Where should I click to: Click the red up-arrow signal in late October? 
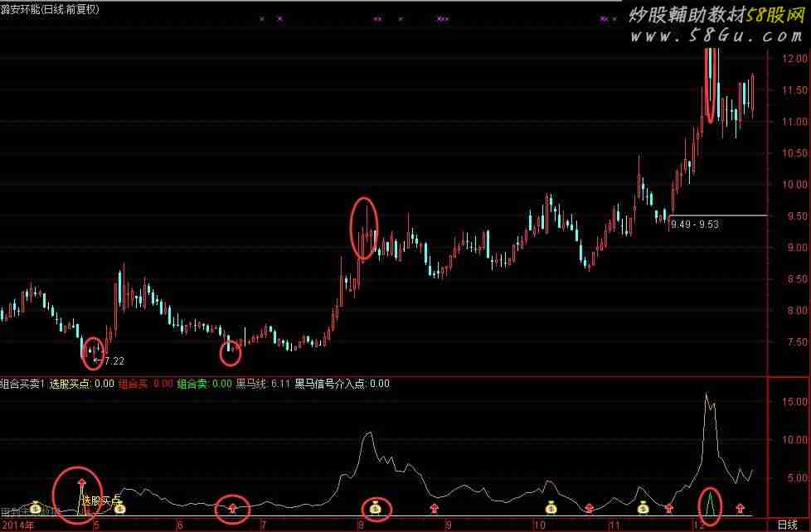[x=589, y=510]
